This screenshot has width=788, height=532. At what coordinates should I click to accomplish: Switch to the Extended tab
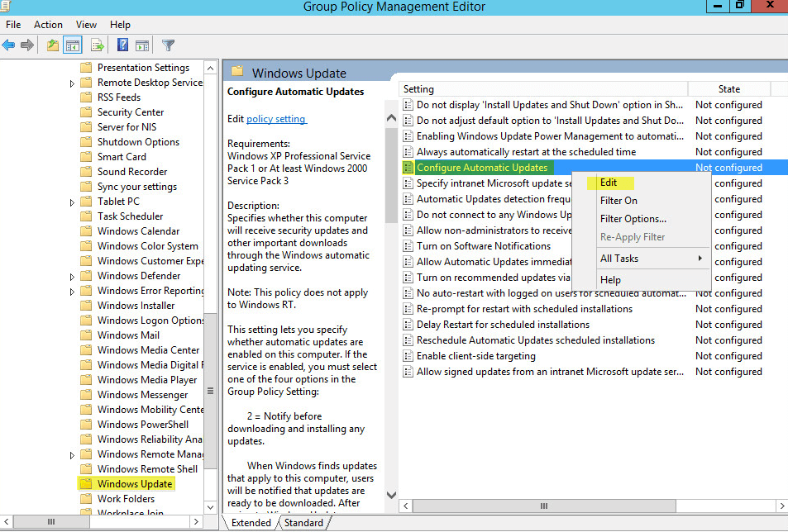point(251,523)
